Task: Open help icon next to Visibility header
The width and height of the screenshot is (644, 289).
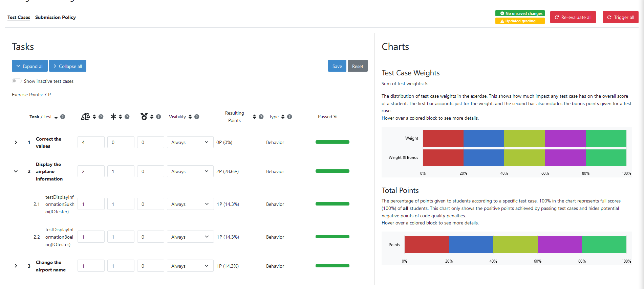Action: 197,117
